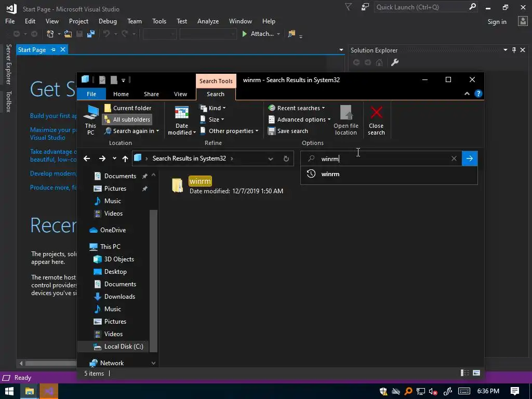Image resolution: width=532 pixels, height=399 pixels.
Task: Click Visual Studio New Project toolbar icon
Action: tap(50, 34)
